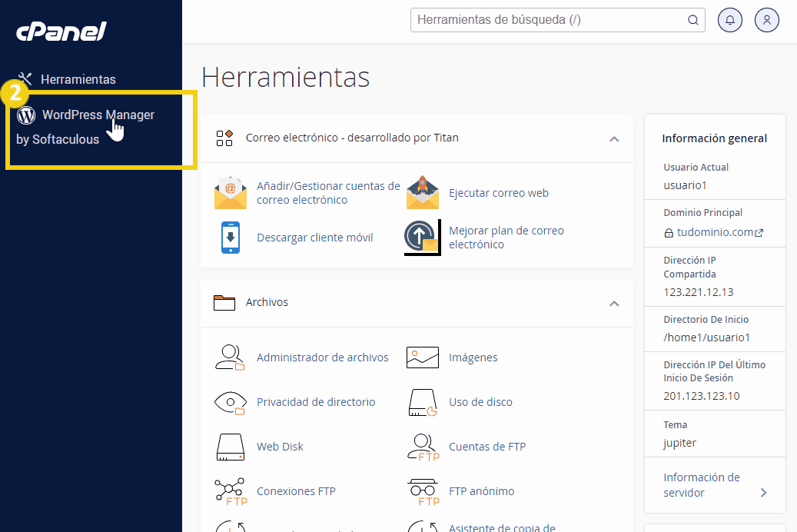Image resolution: width=797 pixels, height=532 pixels.
Task: Collapse the Archivos section chevron
Action: click(614, 304)
